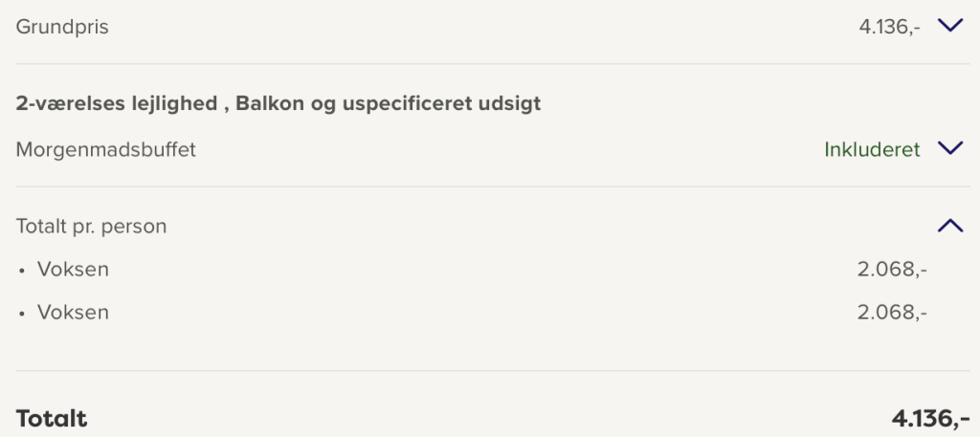
Task: Open the Morgenmadsbuffet label
Action: pyautogui.click(x=106, y=149)
